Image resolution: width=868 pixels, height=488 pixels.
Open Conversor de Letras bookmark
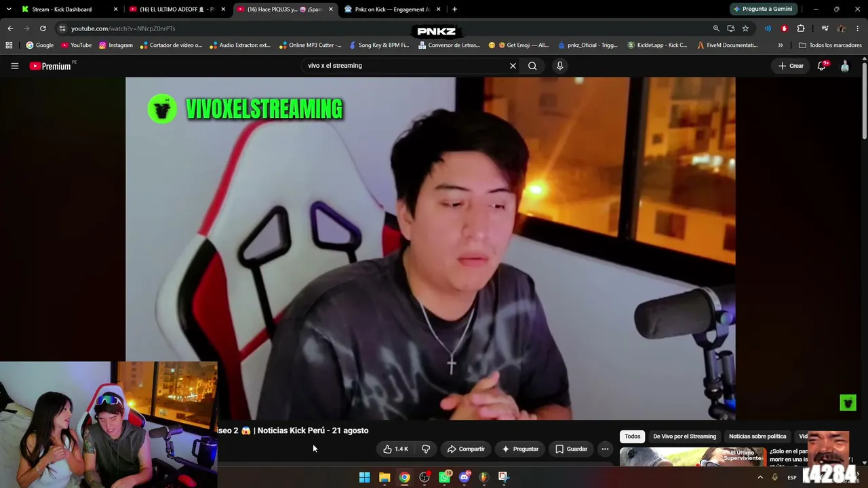[448, 45]
